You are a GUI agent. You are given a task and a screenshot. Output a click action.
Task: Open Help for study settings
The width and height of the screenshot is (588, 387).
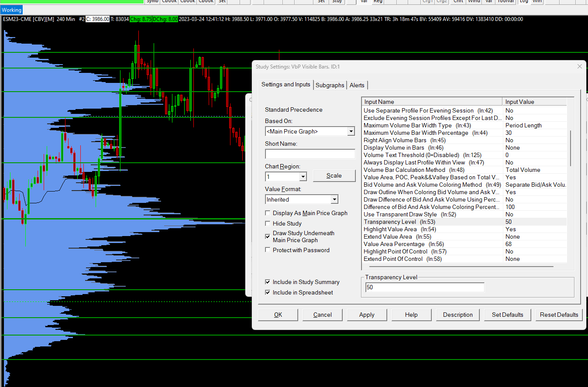click(x=411, y=315)
